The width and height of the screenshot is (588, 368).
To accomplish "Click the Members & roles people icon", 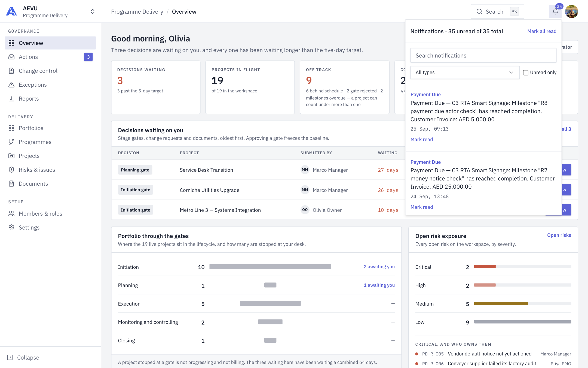I will [x=11, y=214].
